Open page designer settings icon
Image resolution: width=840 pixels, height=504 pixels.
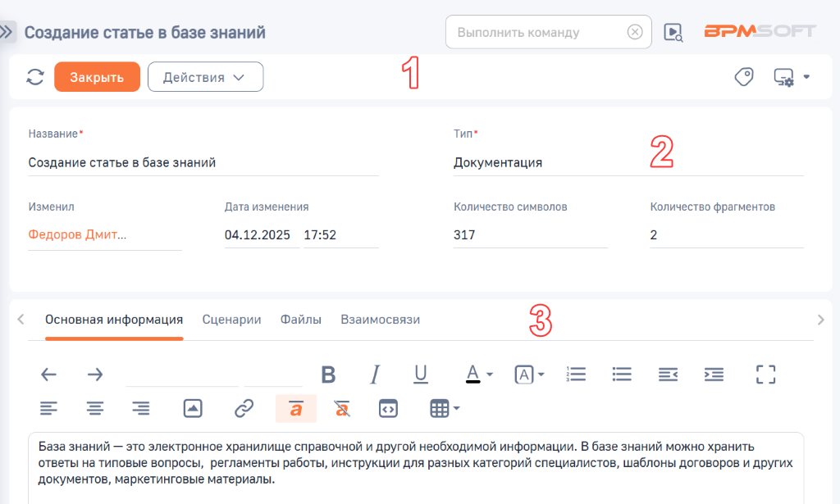(x=783, y=77)
